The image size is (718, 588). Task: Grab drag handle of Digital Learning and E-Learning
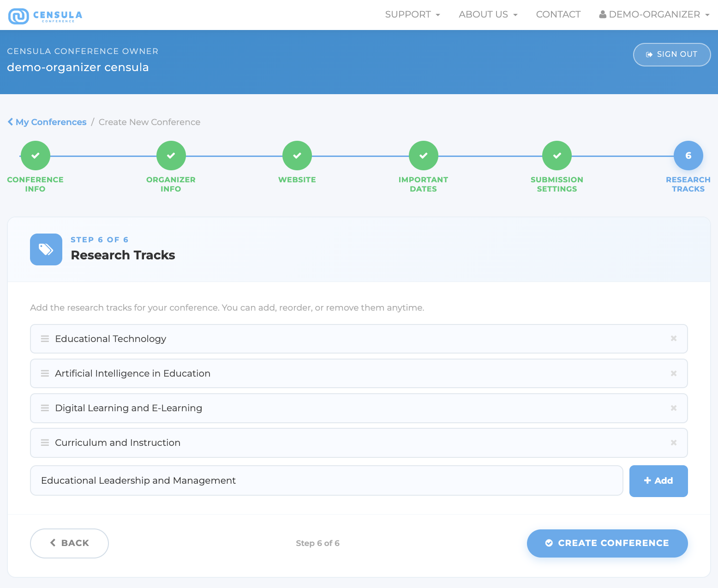coord(45,408)
